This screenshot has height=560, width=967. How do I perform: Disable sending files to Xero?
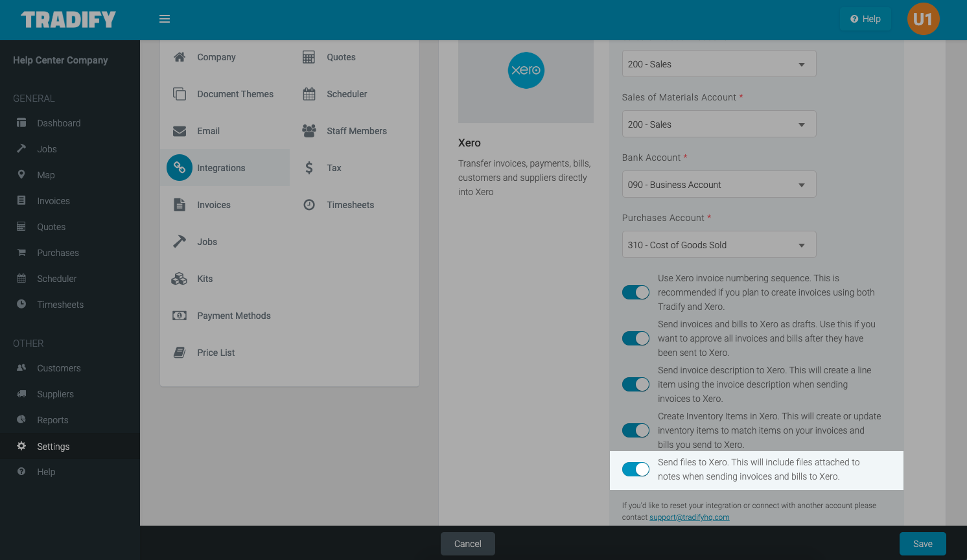point(635,469)
